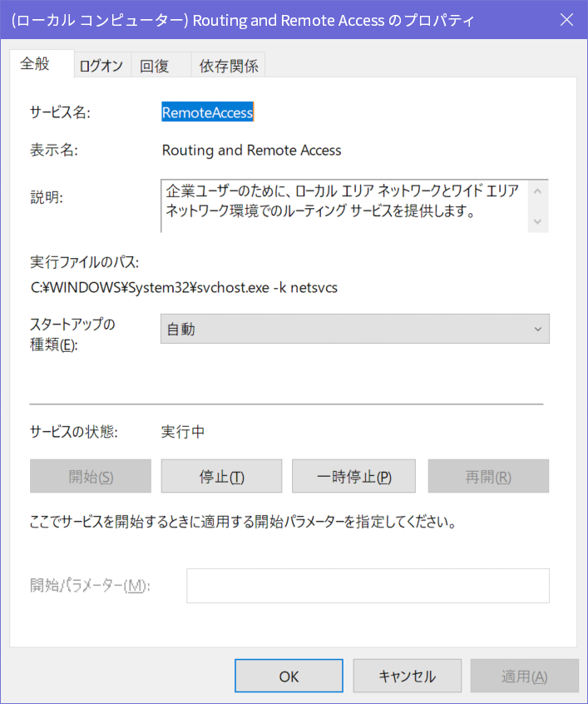
Task: Expand the スタートアップの種類 dropdown
Action: [x=354, y=329]
